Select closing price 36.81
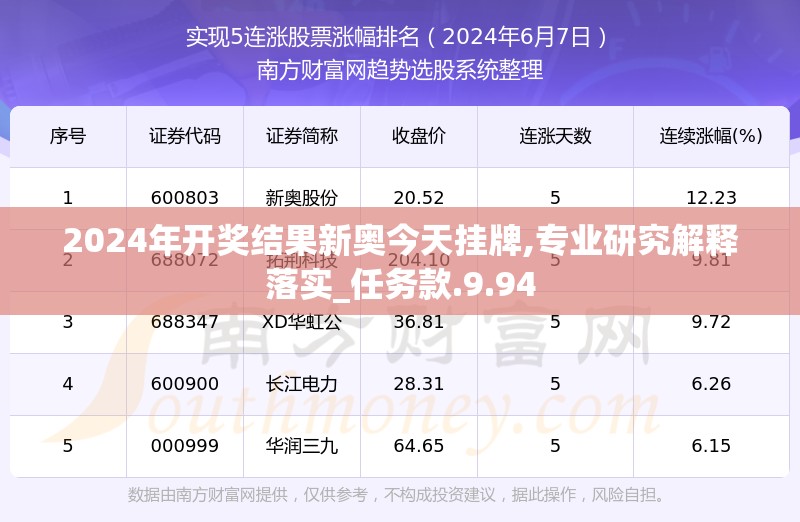This screenshot has height=522, width=800. (419, 322)
